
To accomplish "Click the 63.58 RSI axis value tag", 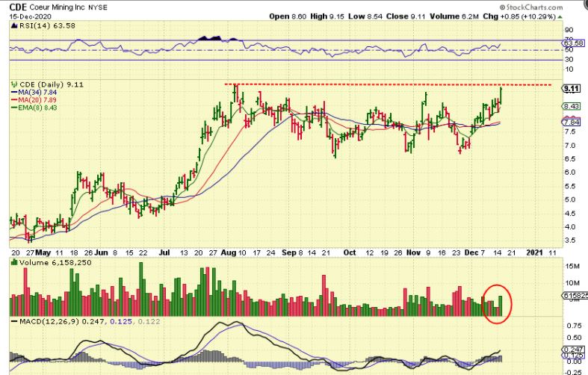I will click(x=574, y=43).
